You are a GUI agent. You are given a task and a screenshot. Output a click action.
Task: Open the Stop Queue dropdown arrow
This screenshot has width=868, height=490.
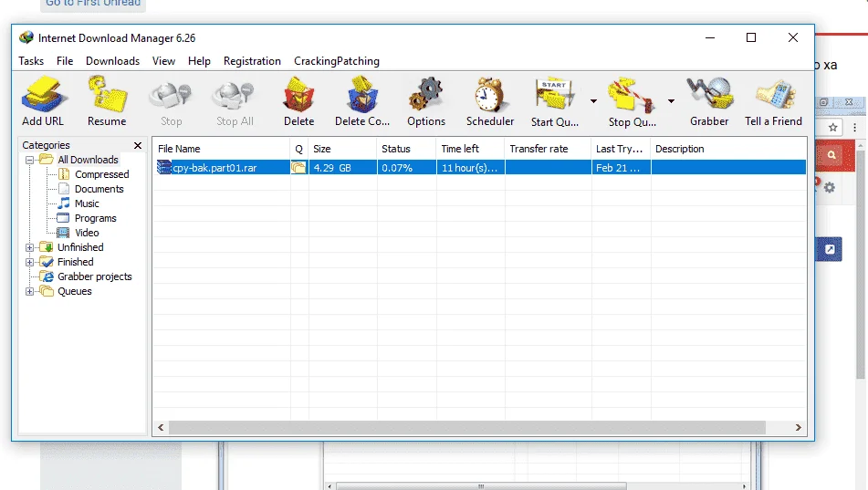point(671,101)
